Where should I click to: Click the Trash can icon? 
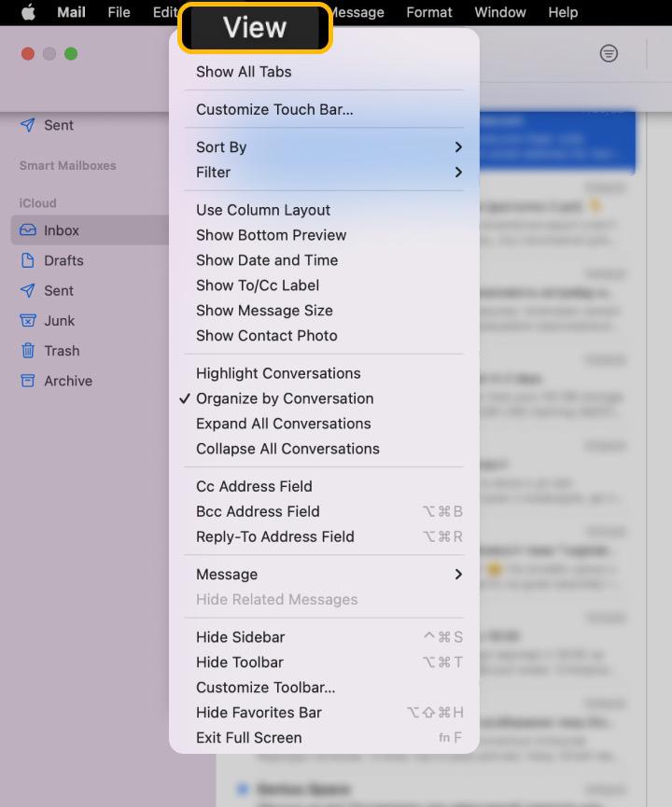pyautogui.click(x=28, y=351)
